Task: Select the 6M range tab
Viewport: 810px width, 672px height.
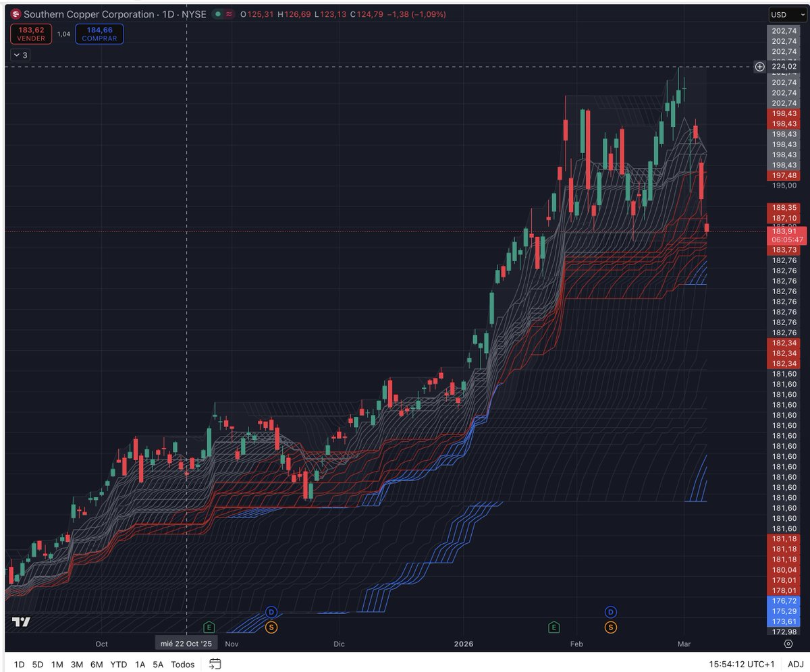Action: [x=97, y=665]
